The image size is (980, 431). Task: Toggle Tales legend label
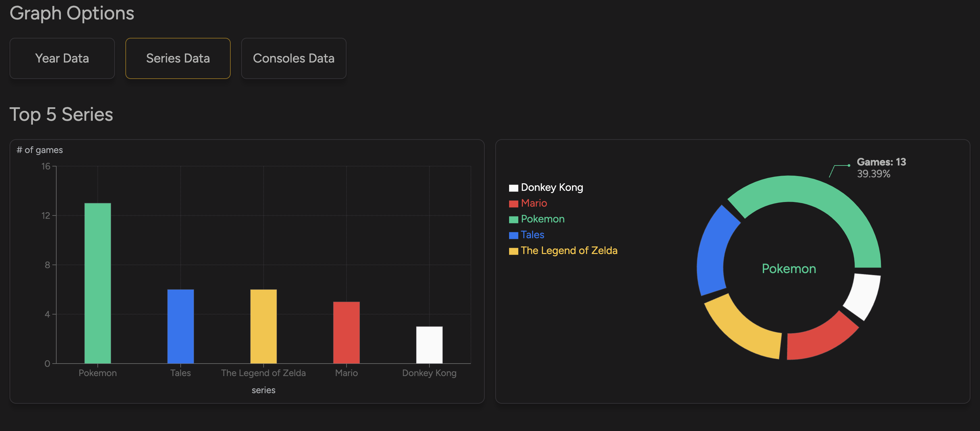point(532,235)
